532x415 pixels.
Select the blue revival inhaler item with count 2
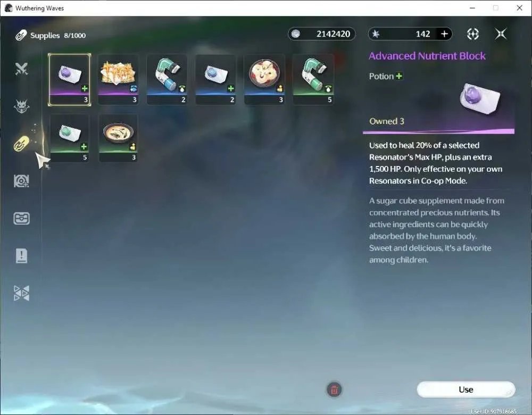tap(167, 79)
